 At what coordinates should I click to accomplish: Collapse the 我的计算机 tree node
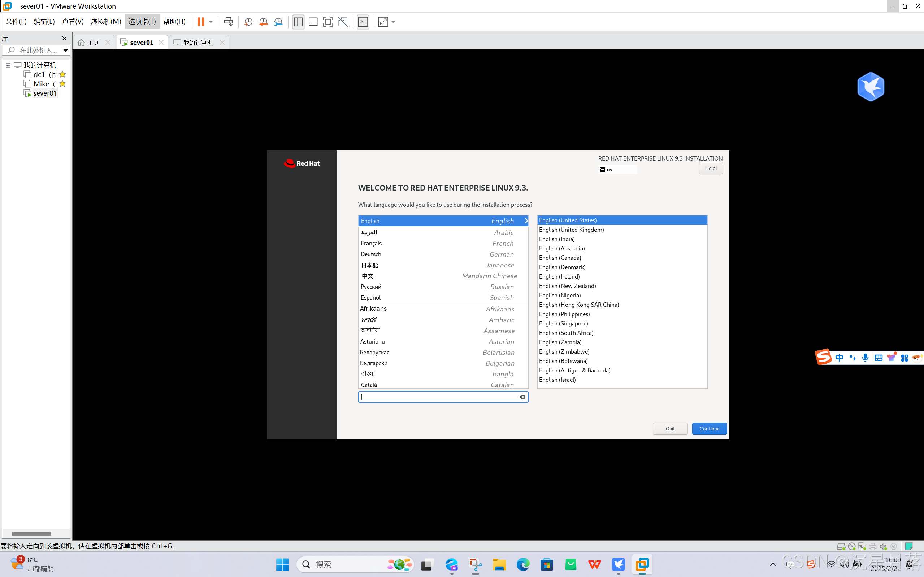coord(8,65)
